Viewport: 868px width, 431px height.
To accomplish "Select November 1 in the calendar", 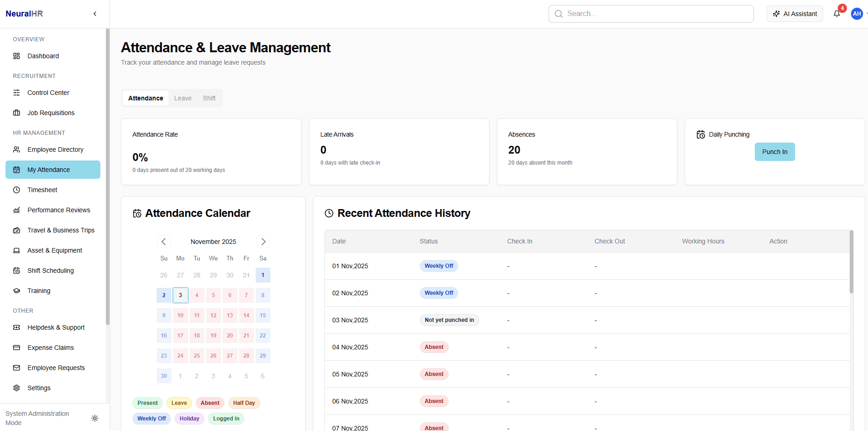I will pyautogui.click(x=263, y=275).
